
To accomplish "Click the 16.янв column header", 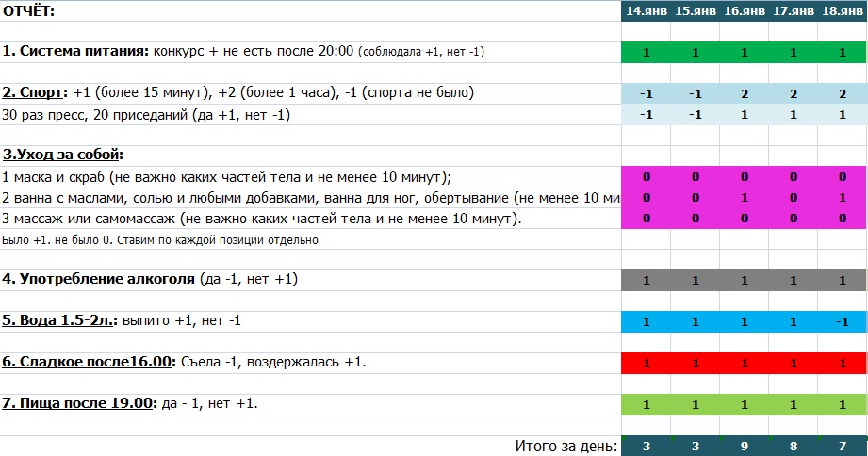I will coord(744,11).
